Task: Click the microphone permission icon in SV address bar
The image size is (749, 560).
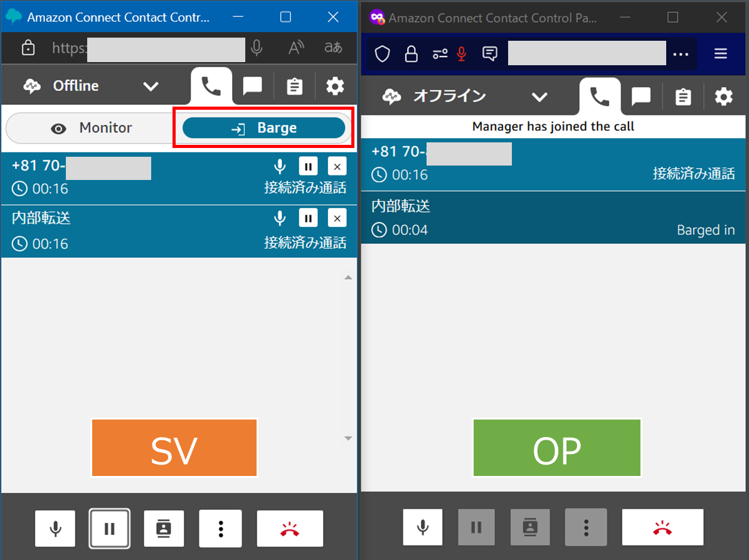Action: [x=257, y=47]
